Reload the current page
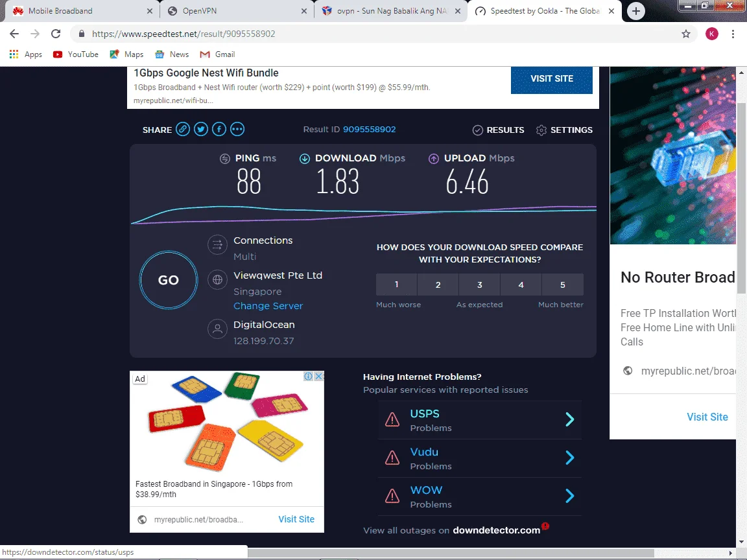 [56, 34]
